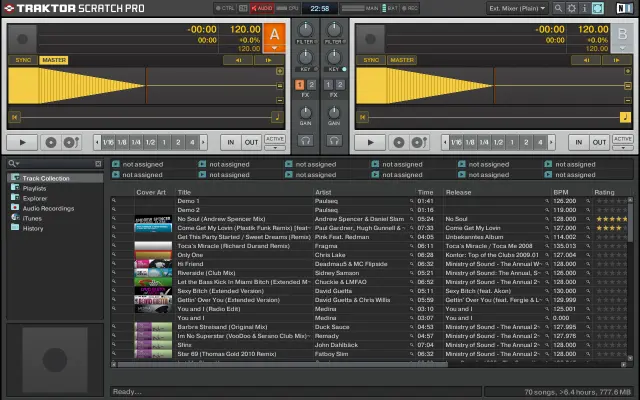Toggle MASTER on Deck B

tap(401, 60)
